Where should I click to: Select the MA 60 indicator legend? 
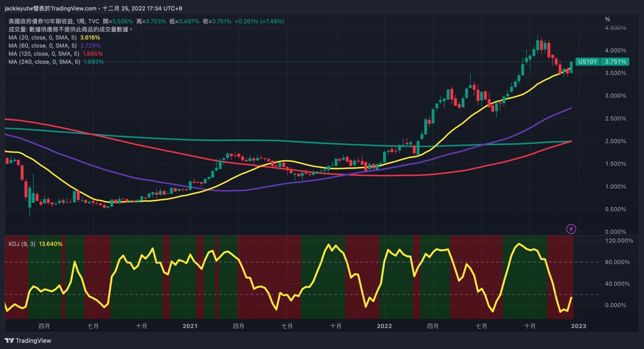(x=42, y=46)
